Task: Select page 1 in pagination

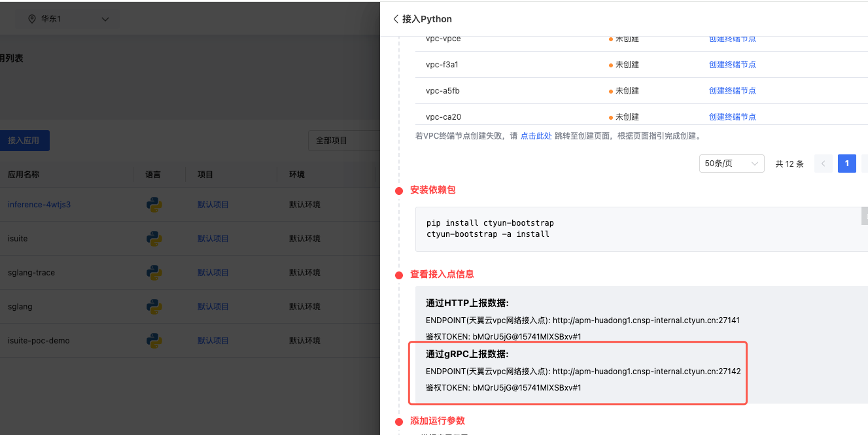Action: [847, 164]
